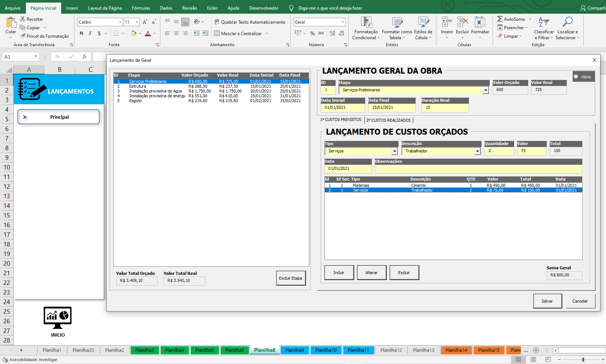The width and height of the screenshot is (606, 364).
Task: Toggle italic formatting in ribbon
Action: coord(90,33)
